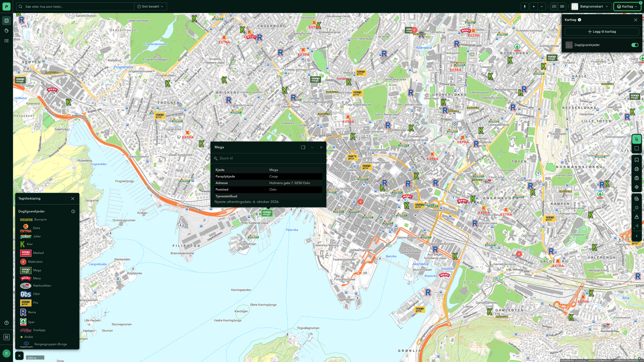
Task: Open help from the left sidebar
Action: click(x=7, y=323)
